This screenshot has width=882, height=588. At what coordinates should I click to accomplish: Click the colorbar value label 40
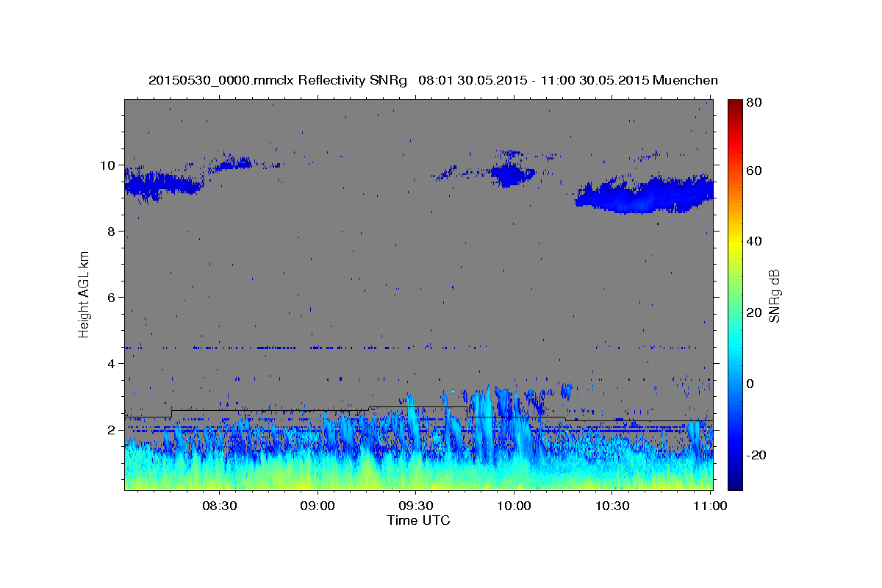(755, 241)
